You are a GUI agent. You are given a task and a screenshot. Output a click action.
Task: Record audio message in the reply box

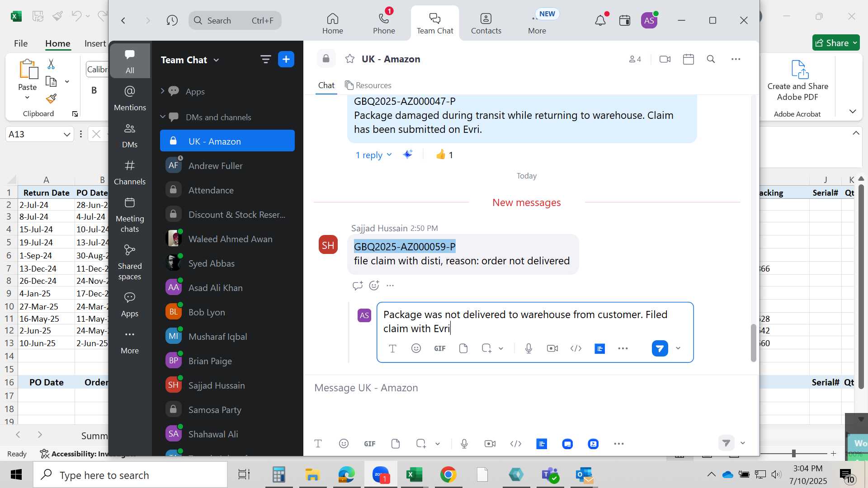coord(528,348)
